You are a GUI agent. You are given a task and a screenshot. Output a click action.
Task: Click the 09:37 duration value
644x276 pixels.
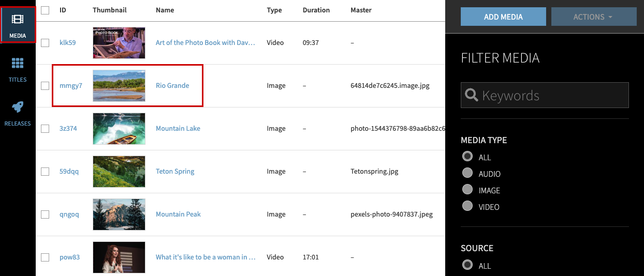pos(311,42)
